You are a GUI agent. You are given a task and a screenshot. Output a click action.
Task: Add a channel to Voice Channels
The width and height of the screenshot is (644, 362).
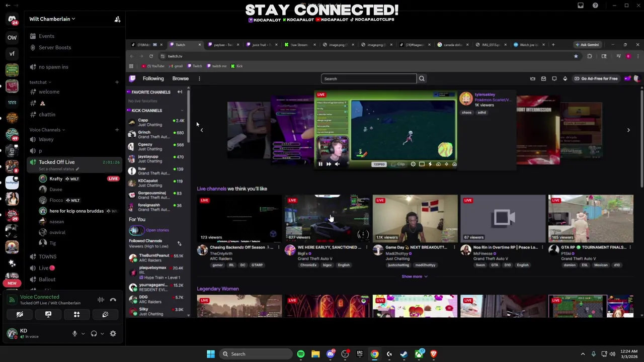[117, 130]
